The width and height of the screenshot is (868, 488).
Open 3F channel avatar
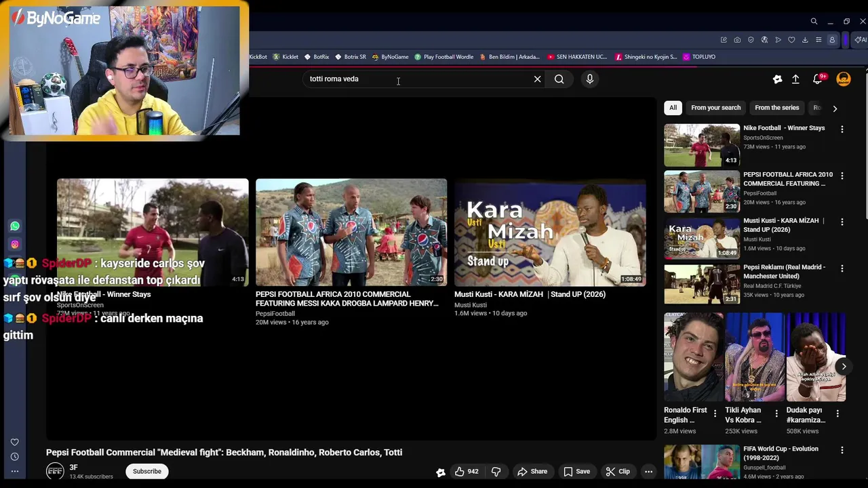click(55, 471)
